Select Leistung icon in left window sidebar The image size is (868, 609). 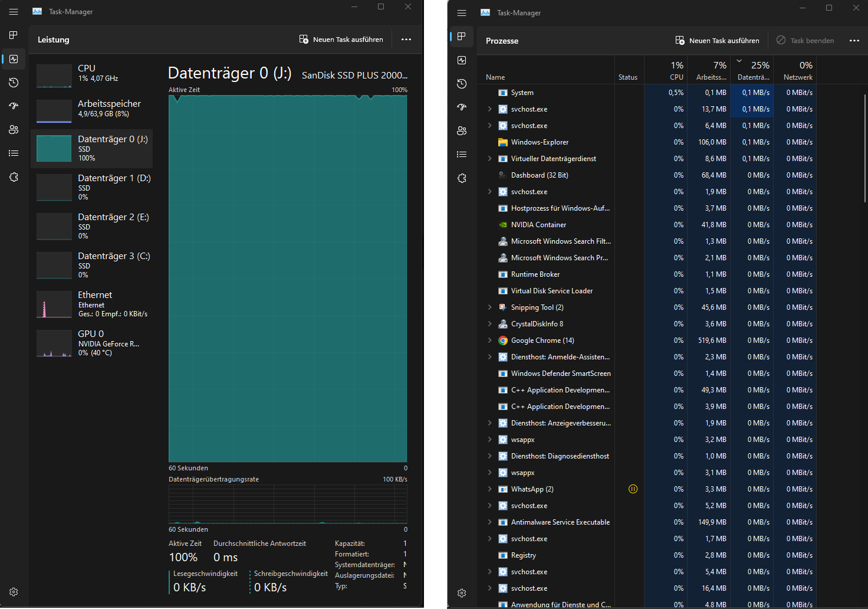(14, 59)
